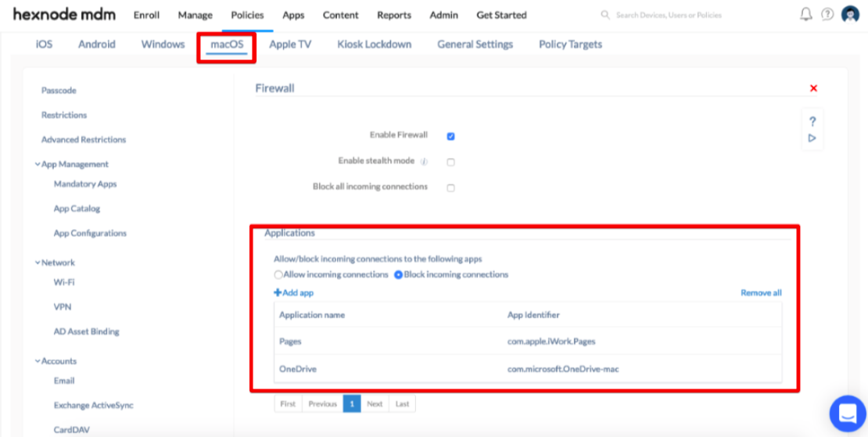This screenshot has height=437, width=868.
Task: Open the Content menu
Action: click(341, 15)
